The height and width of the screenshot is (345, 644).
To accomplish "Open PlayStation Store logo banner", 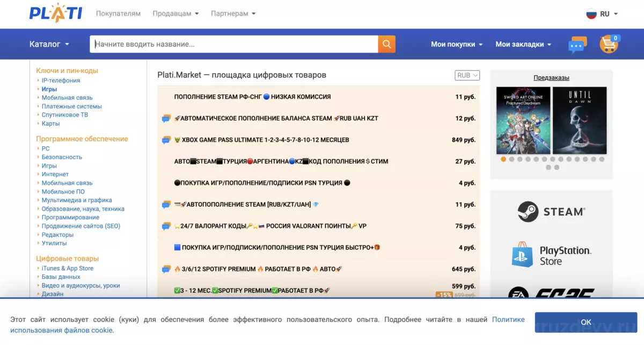I will (551, 256).
